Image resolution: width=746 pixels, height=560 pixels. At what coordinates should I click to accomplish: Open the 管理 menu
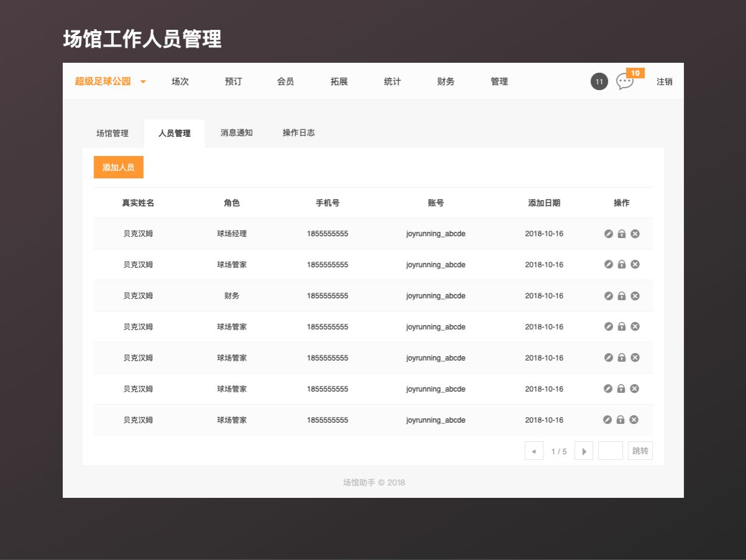point(499,81)
